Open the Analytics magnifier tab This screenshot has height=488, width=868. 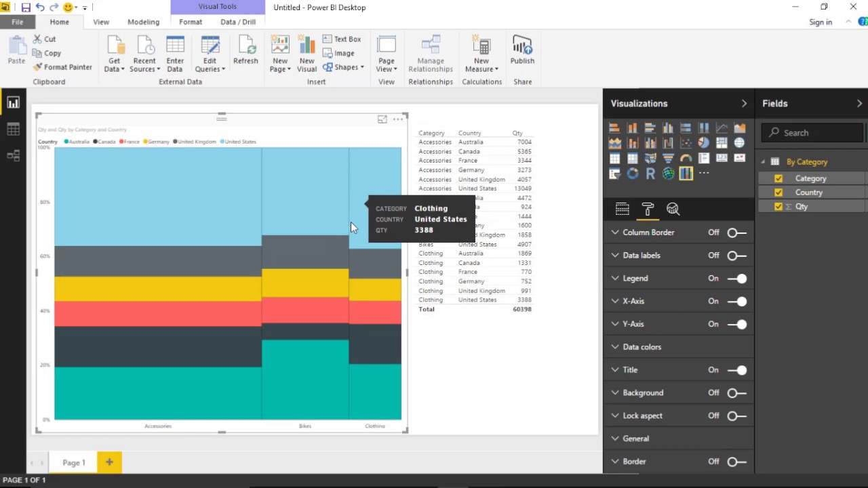pos(673,209)
